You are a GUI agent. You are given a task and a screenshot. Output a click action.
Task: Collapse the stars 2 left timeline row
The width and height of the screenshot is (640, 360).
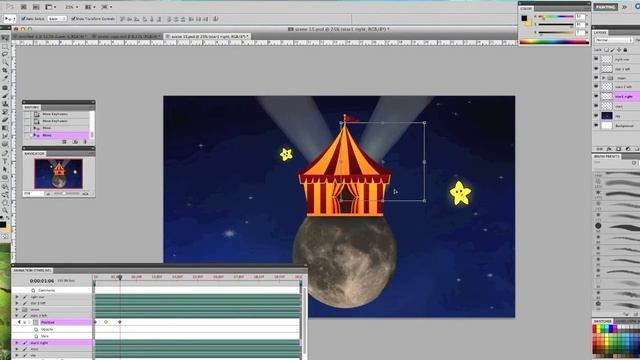[17, 316]
